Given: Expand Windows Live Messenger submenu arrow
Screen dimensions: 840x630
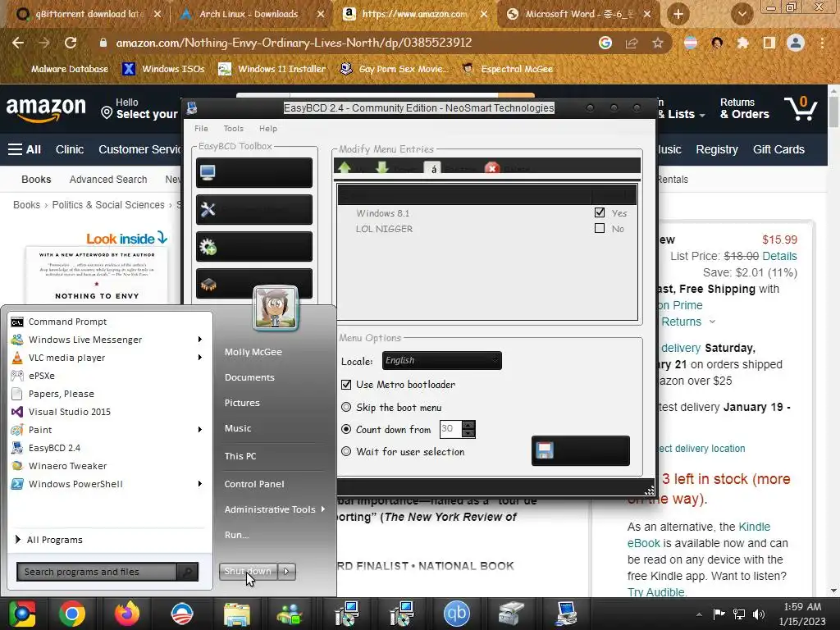Looking at the screenshot, I should [x=200, y=339].
